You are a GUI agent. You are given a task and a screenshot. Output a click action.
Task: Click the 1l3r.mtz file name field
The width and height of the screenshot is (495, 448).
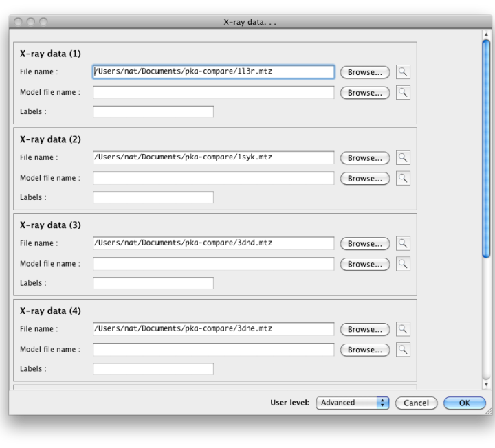(213, 71)
